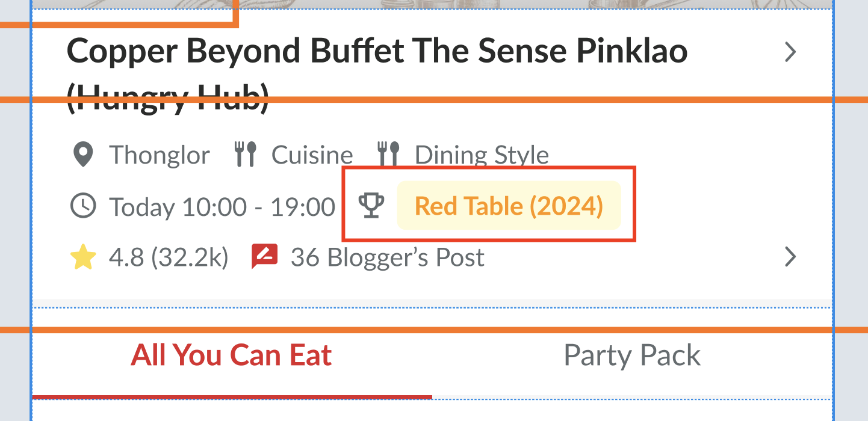
Task: Click the Cuisine label
Action: click(x=312, y=155)
